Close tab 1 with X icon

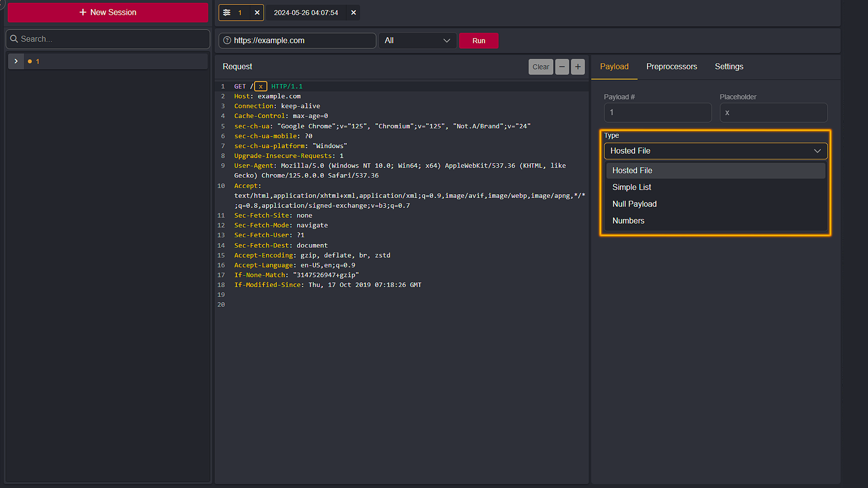[257, 13]
